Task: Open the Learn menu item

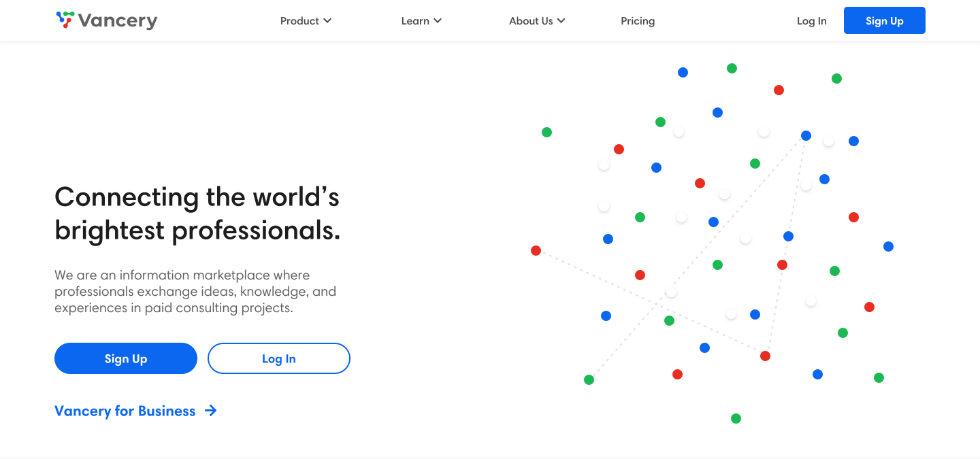Action: pyautogui.click(x=415, y=21)
